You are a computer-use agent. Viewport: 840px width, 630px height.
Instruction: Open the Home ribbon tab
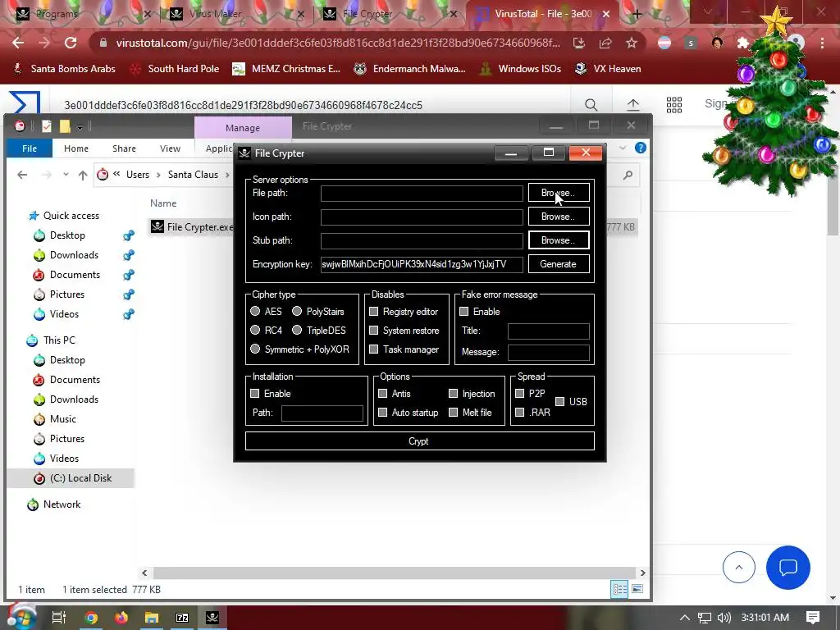point(76,148)
